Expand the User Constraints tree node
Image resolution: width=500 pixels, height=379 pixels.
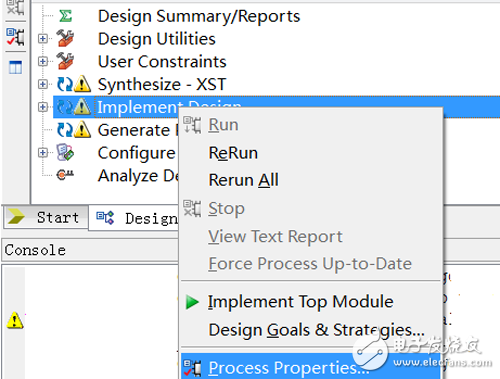(43, 61)
